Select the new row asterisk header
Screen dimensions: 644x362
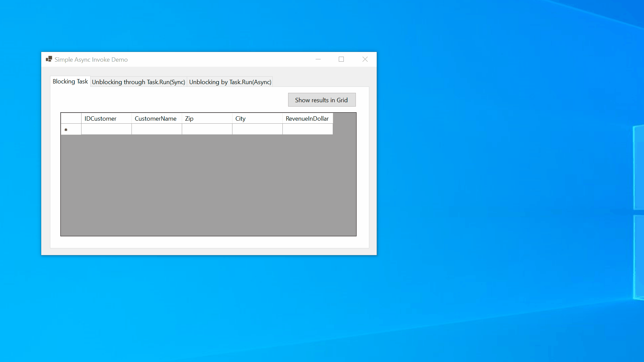click(x=71, y=129)
